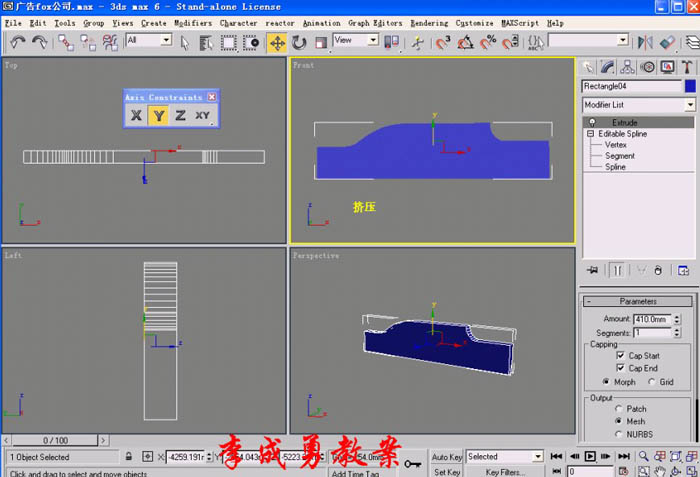The height and width of the screenshot is (477, 700).
Task: Click the Redo arrow in toolbar
Action: tap(40, 42)
